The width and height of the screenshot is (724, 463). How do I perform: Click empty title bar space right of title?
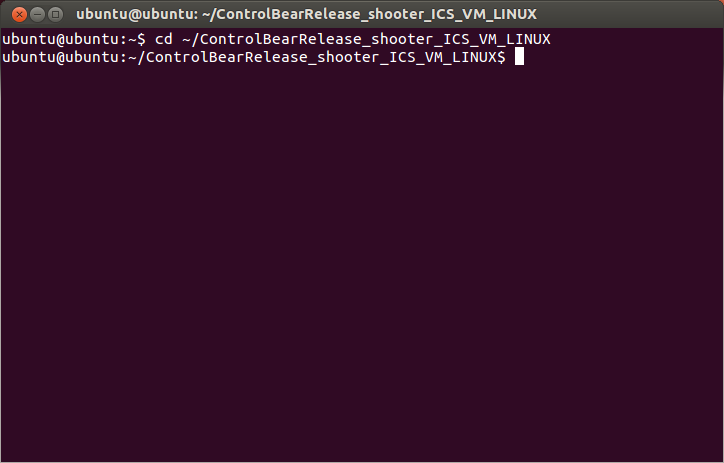(x=630, y=14)
